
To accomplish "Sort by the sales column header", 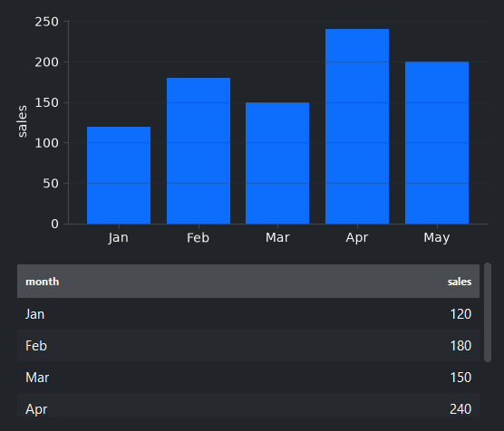I will pyautogui.click(x=460, y=282).
